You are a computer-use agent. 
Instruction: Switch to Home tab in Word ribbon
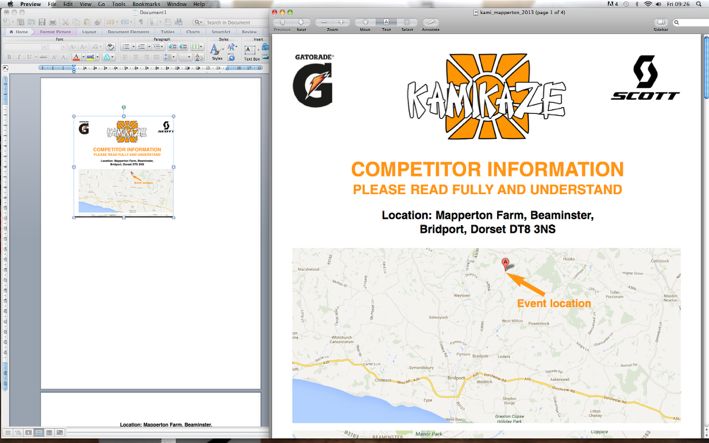pyautogui.click(x=19, y=32)
